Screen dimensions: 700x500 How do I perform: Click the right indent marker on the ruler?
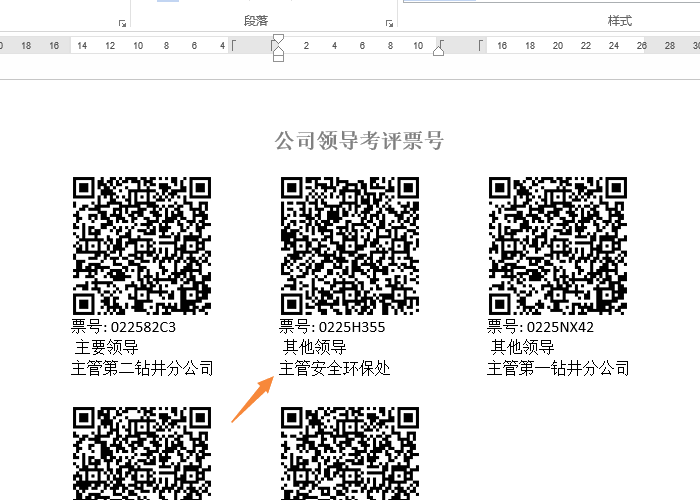[x=438, y=51]
